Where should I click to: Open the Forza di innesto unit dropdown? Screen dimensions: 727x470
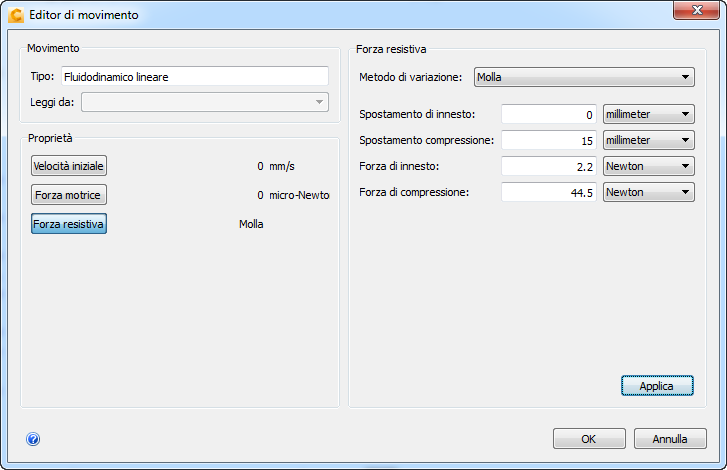[649, 166]
